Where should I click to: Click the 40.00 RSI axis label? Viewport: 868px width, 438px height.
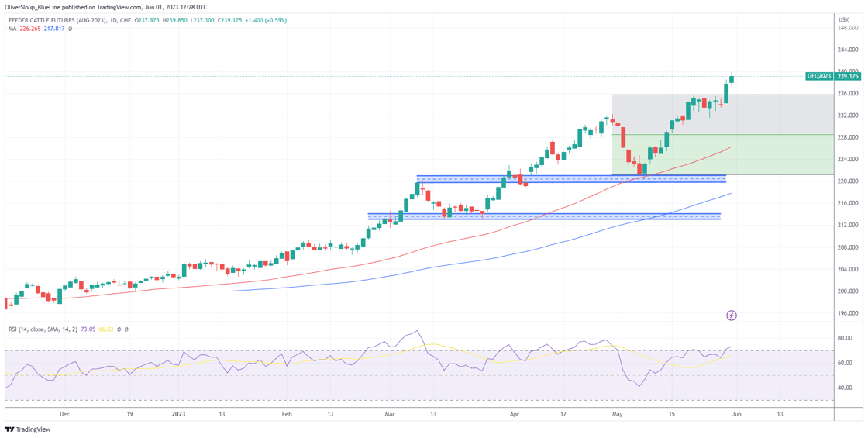click(843, 388)
